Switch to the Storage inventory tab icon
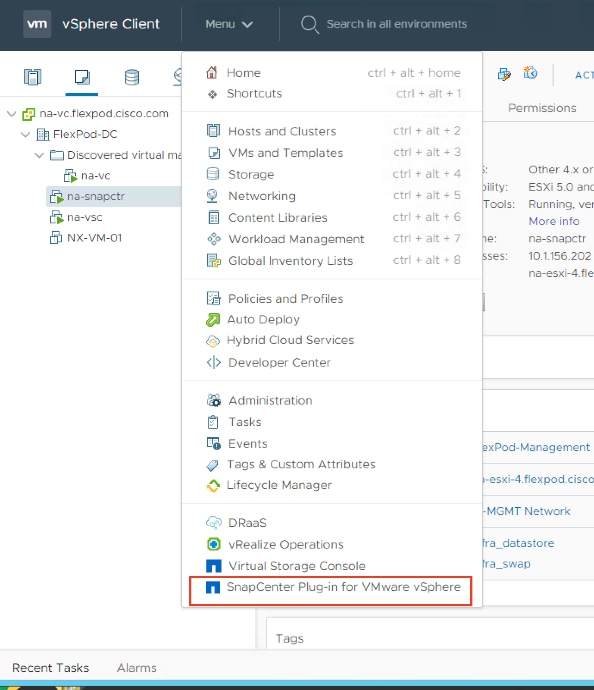Screen dimensions: 594x690 [x=132, y=77]
